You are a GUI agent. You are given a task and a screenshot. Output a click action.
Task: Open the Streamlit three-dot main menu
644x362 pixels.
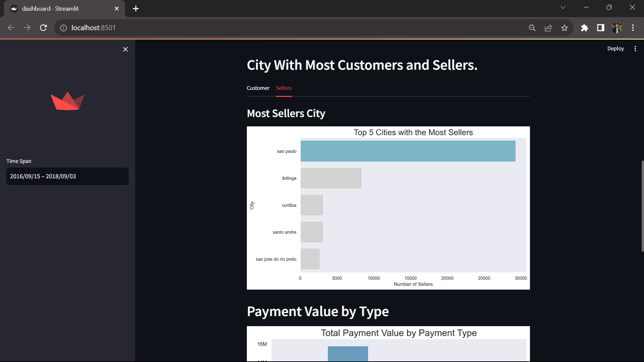635,49
